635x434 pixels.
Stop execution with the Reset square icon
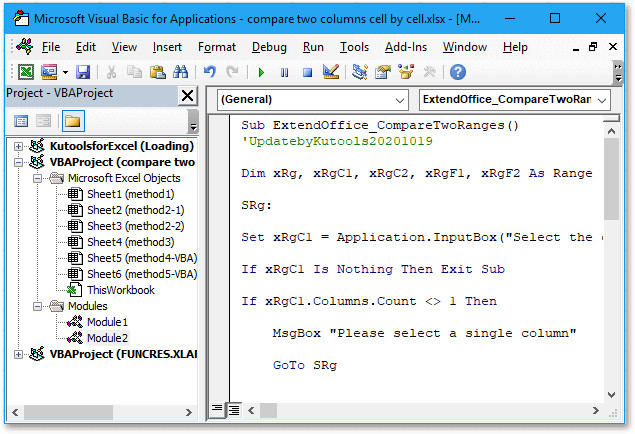coord(308,73)
